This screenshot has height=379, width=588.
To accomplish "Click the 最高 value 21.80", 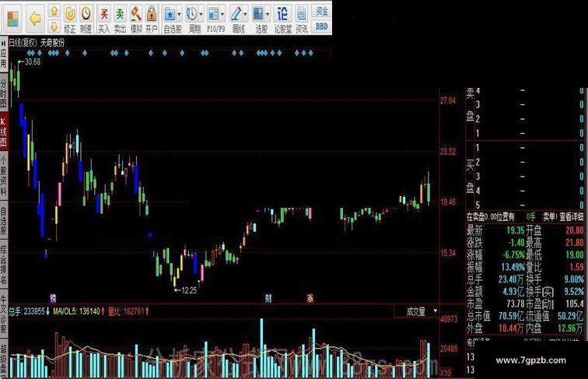I will [x=575, y=242].
